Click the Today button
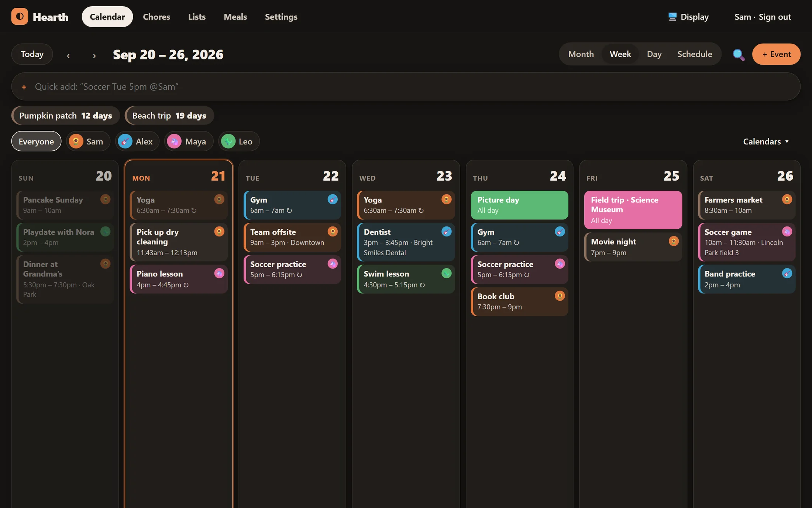 point(32,54)
